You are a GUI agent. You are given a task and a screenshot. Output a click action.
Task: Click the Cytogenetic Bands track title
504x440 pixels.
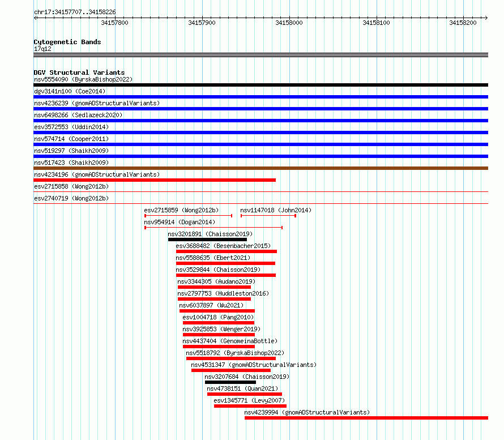pyautogui.click(x=67, y=42)
